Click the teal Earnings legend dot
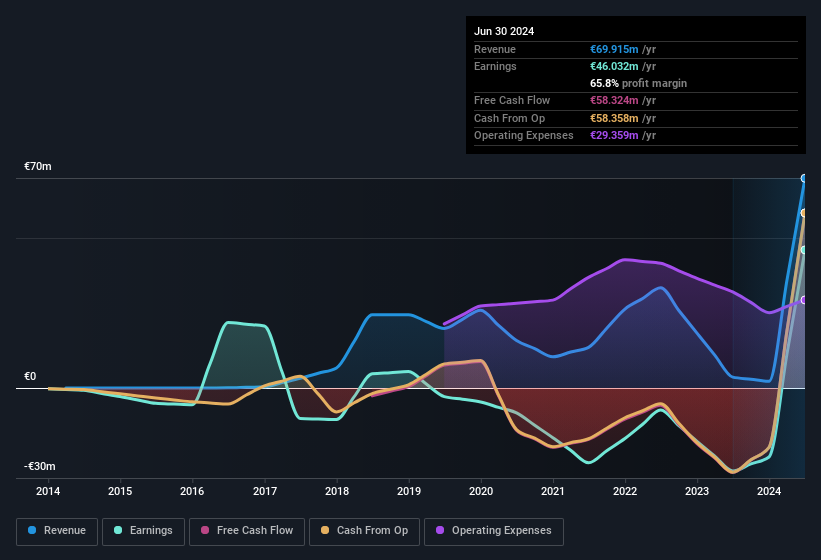The image size is (821, 560). point(118,531)
